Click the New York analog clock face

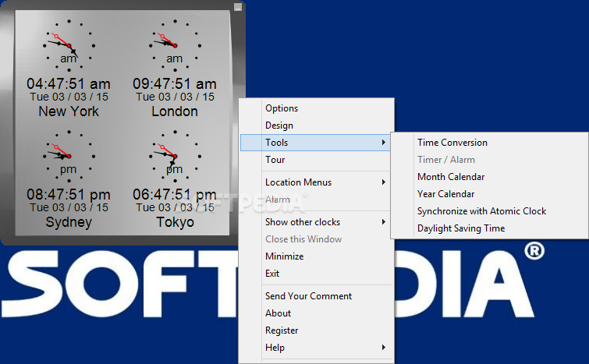point(69,45)
